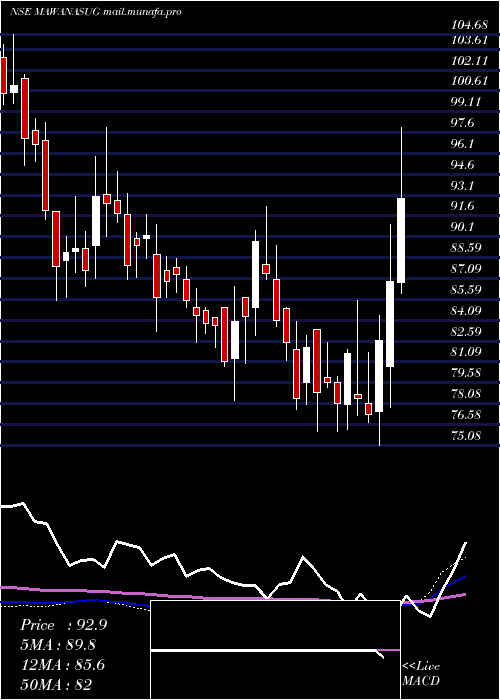Click the 96.1 price axis label
This screenshot has height=700, width=500.
464,144
